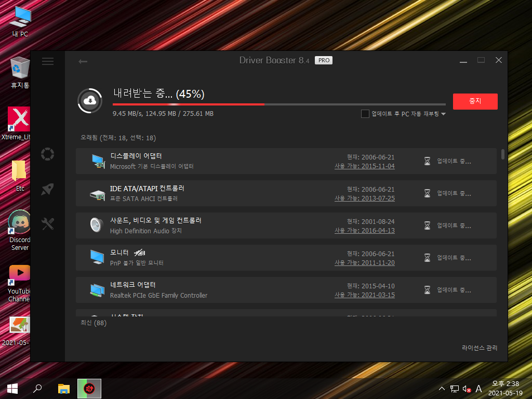Open the hamburger menu in Driver Booster
The width and height of the screenshot is (532, 399).
[47, 61]
